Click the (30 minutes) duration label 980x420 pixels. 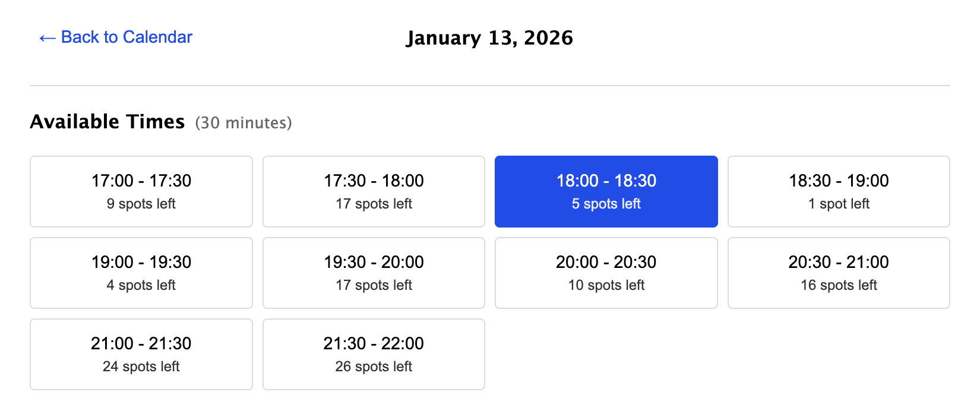[244, 123]
